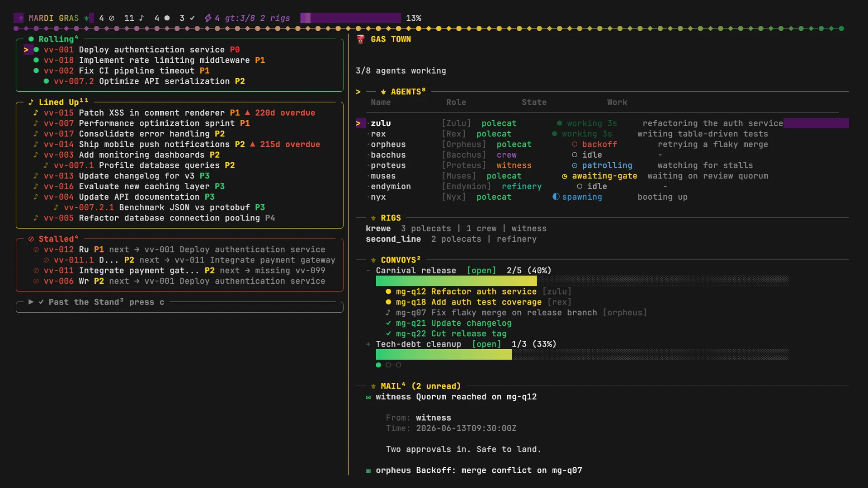Expand the Tech-debt cleanup convoy
Screen dimensions: 868x488
coord(368,344)
